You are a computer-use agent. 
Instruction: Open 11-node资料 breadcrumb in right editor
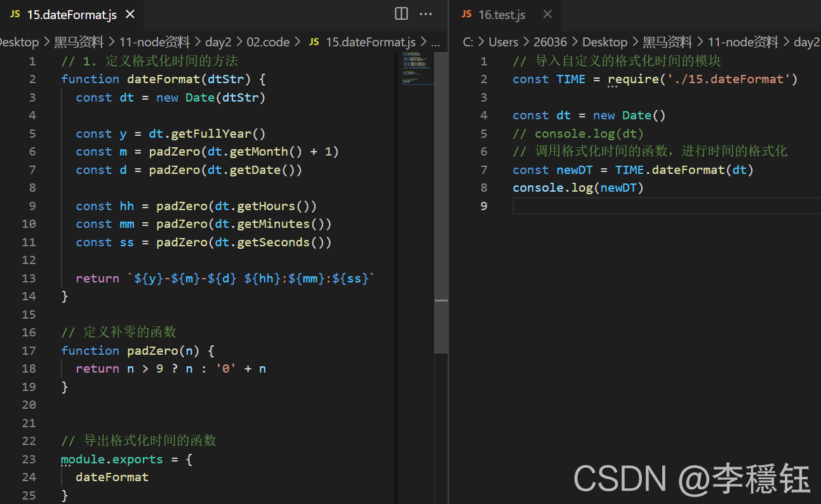click(743, 42)
